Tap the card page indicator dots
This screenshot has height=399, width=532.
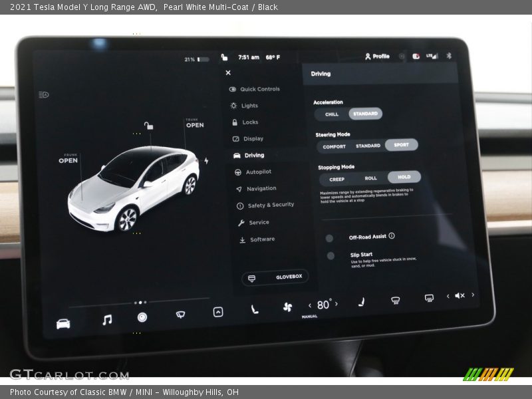[140, 303]
